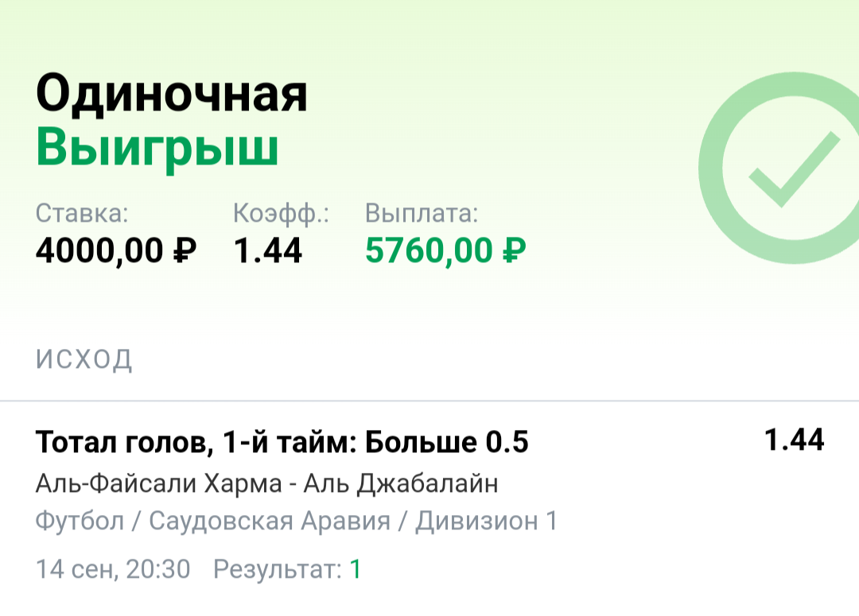Select the green "Выигрыш" status text
Screen dimensions: 859x616
pyautogui.click(x=157, y=149)
